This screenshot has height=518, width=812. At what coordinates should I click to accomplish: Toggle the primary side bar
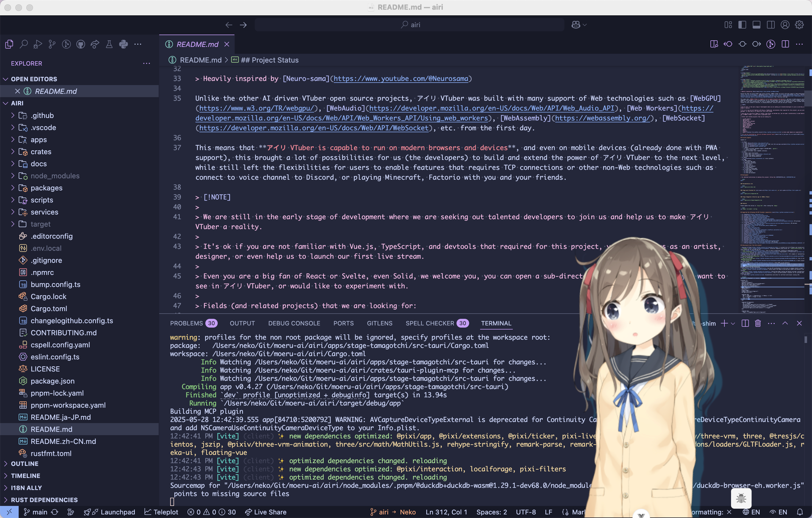tap(742, 25)
